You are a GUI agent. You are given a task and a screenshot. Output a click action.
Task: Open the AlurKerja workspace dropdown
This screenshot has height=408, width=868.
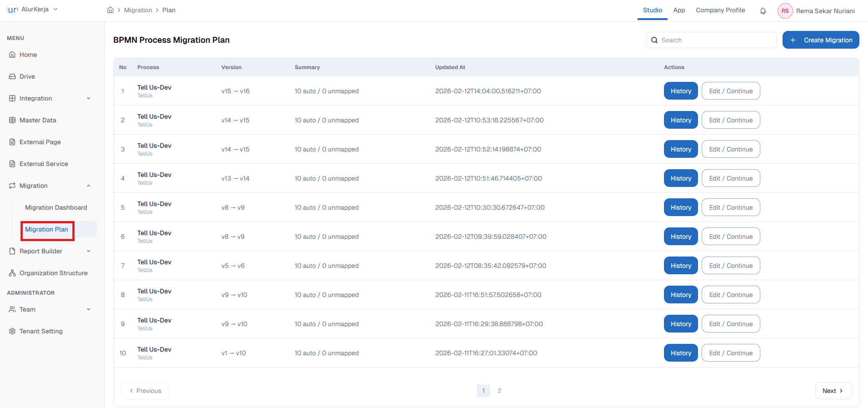click(55, 9)
